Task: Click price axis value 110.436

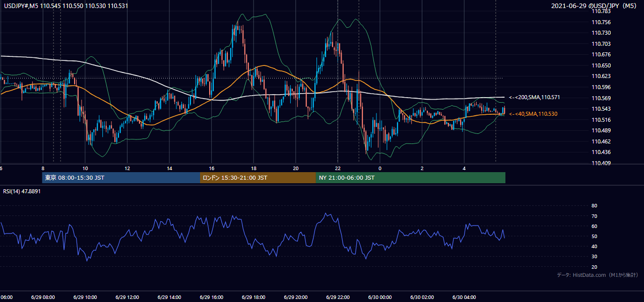Action: [602, 152]
